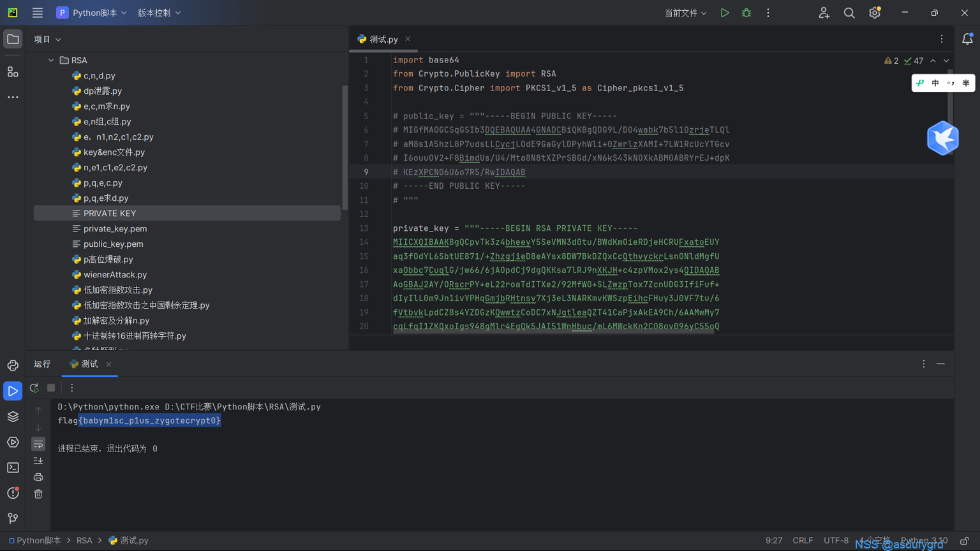Toggle scroll to end of output

pos(38,460)
